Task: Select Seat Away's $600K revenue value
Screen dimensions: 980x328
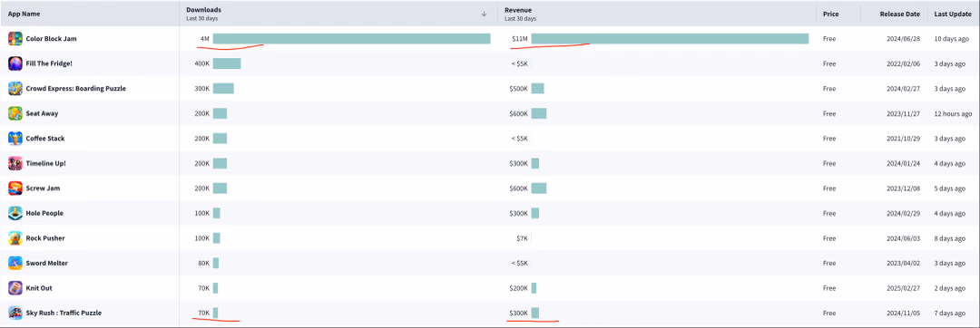Action: [x=519, y=113]
